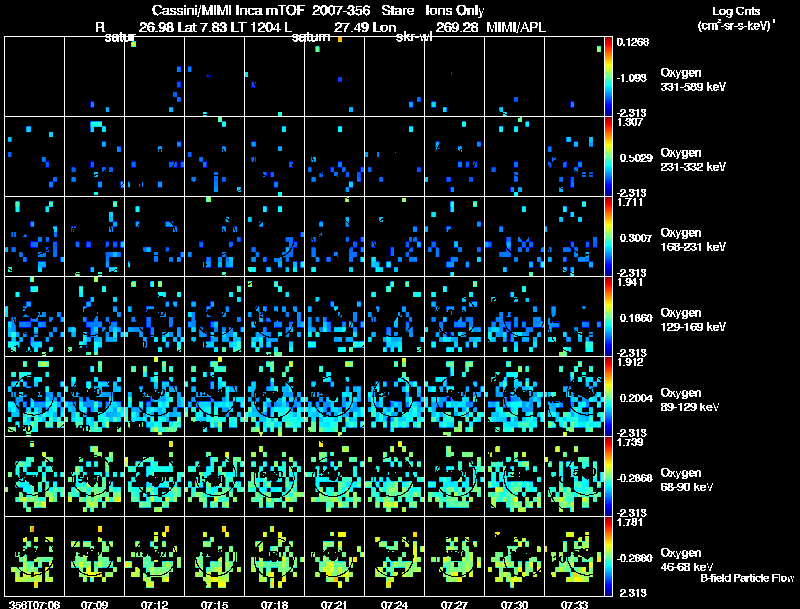Select the 07:33 time marker
The width and height of the screenshot is (800, 609).
[574, 604]
